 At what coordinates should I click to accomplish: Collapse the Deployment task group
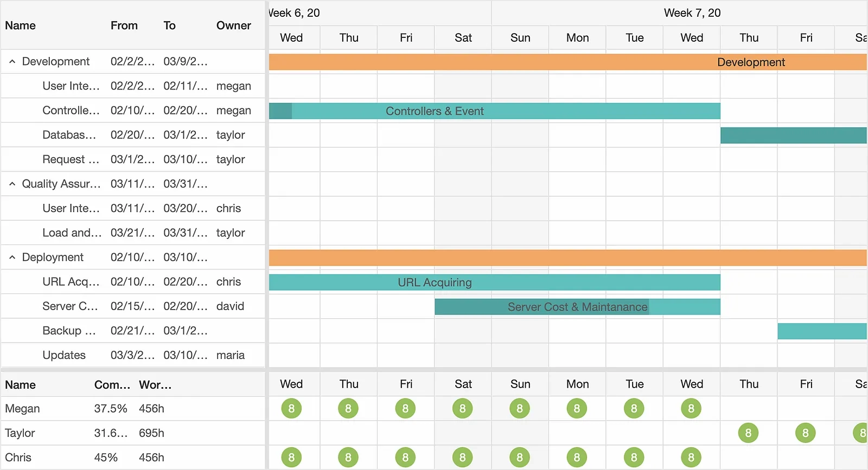point(12,257)
